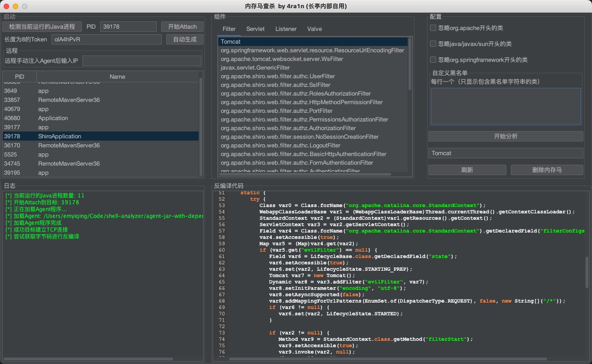Viewport: 592px width, 364px height.
Task: Select the Tomcat entry in filter list
Action: 312,41
